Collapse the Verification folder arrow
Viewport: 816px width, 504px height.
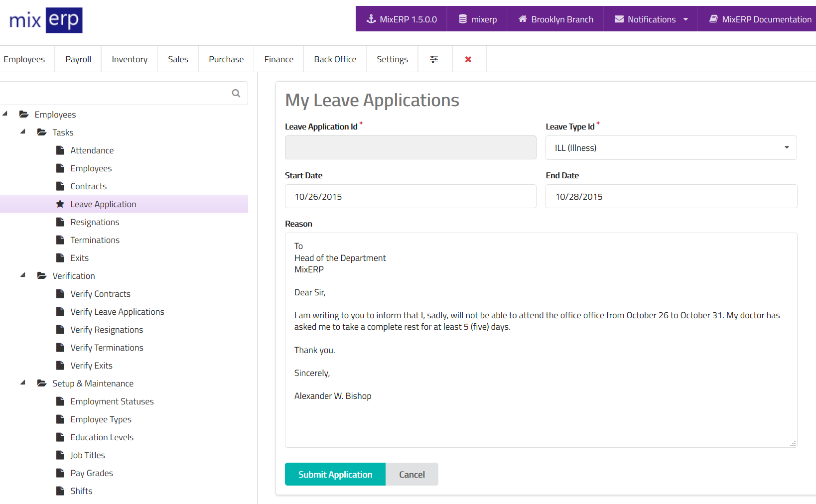23,275
